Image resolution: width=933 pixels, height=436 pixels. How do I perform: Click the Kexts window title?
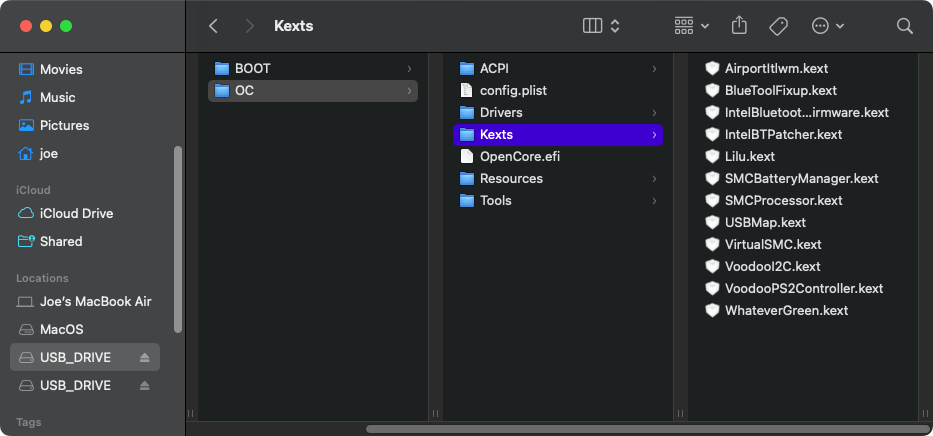293,26
